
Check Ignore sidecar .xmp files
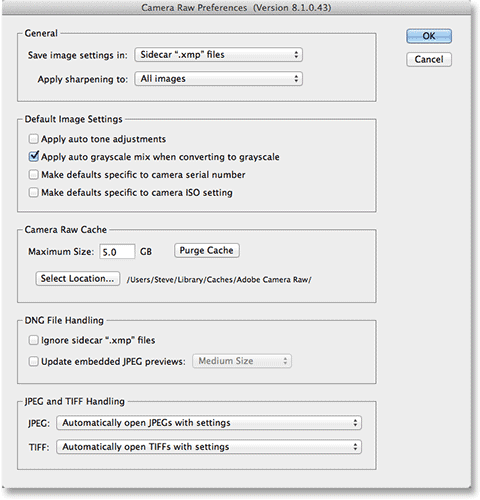[33, 340]
